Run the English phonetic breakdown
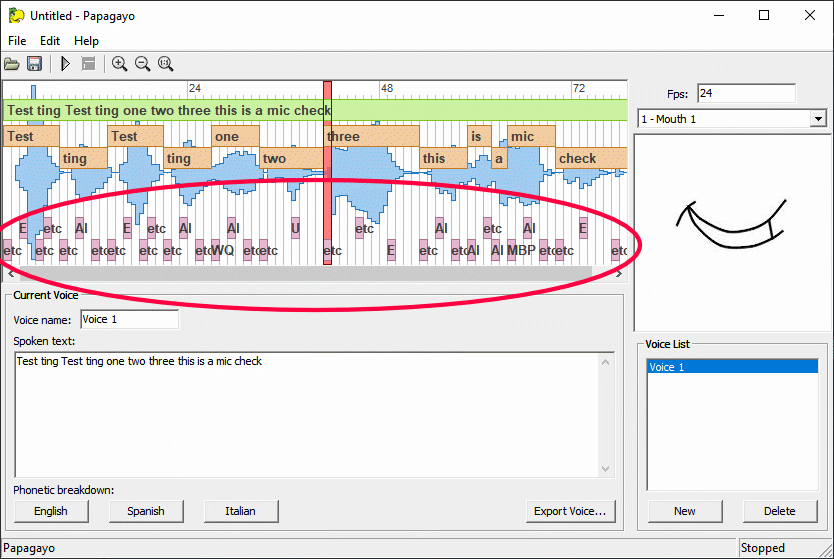The height and width of the screenshot is (559, 834). click(x=51, y=511)
